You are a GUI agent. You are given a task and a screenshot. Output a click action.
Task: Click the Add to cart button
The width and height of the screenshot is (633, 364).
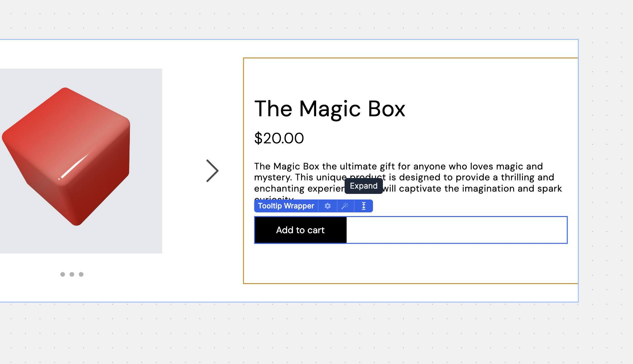coord(300,230)
